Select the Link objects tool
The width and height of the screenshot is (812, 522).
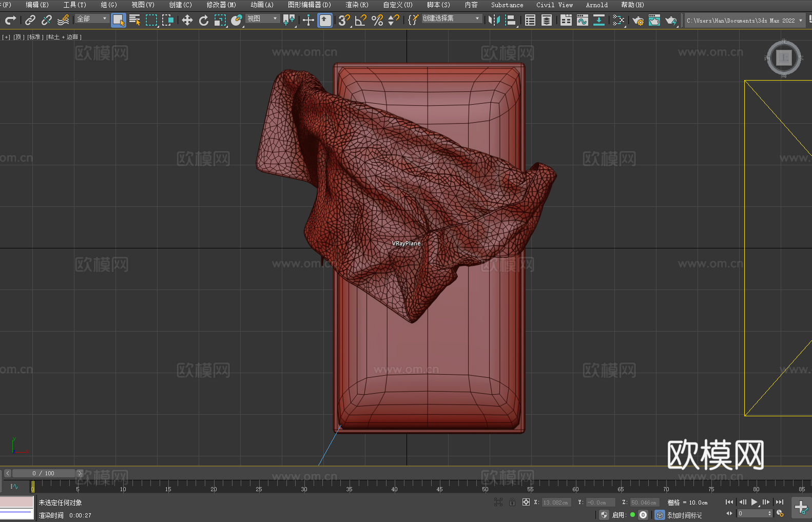point(30,20)
